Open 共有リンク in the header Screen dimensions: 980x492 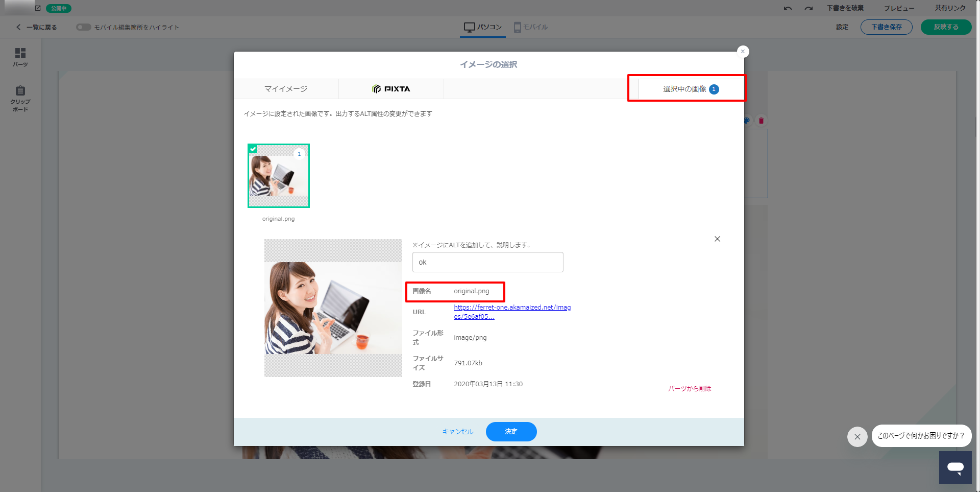(950, 8)
